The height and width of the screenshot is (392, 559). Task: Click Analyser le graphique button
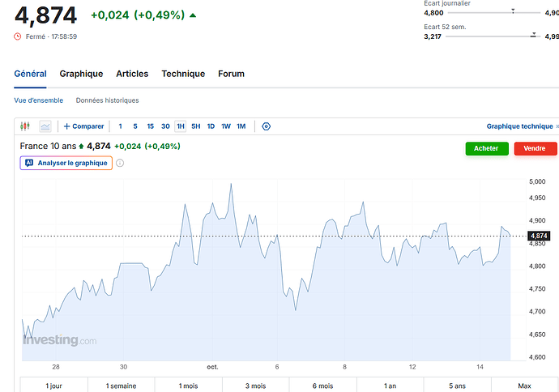66,163
